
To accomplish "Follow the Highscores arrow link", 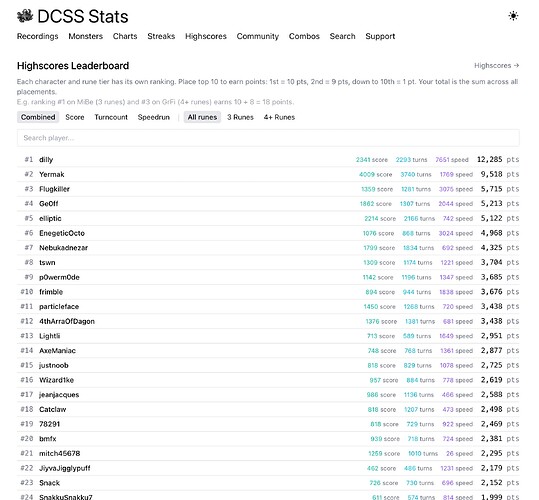I will (496, 65).
